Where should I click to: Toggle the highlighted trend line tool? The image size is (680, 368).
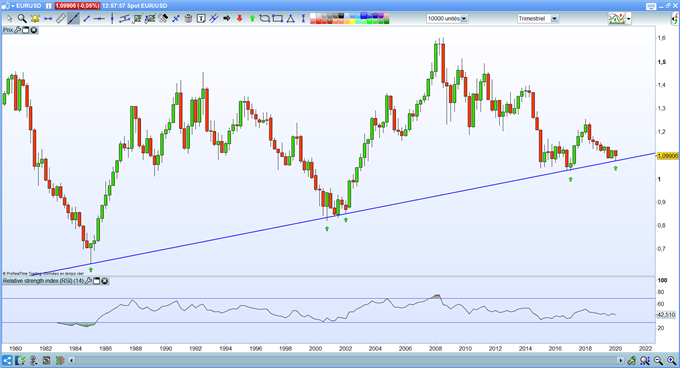click(73, 19)
